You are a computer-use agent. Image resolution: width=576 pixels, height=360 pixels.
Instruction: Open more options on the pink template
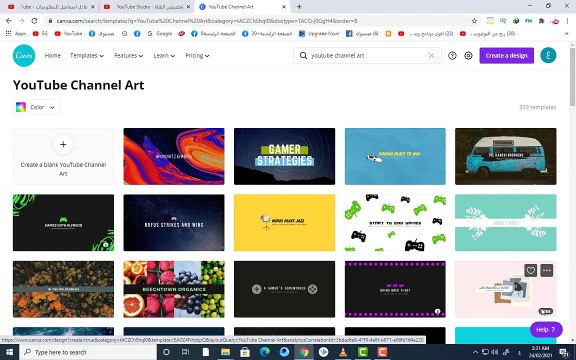(547, 270)
